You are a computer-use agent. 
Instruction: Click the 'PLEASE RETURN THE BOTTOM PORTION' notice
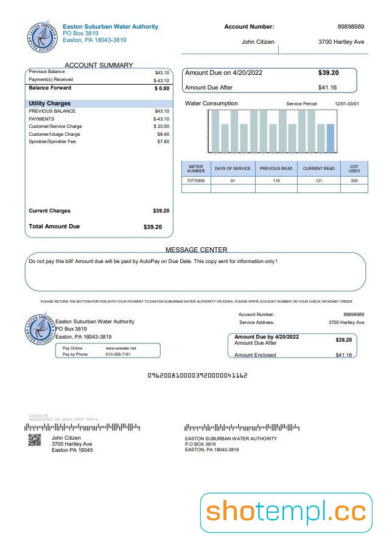coord(197,301)
